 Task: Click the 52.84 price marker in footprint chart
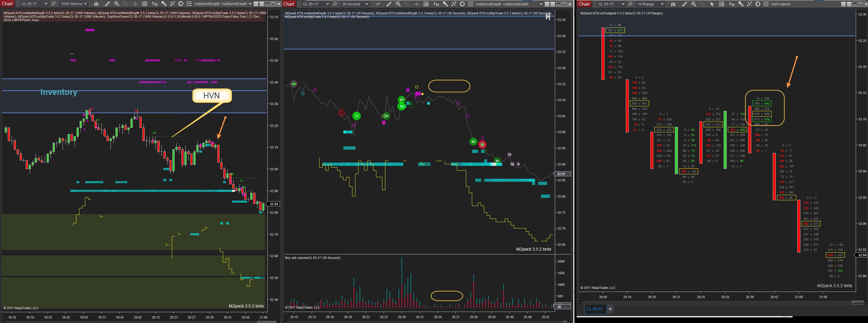862,255
